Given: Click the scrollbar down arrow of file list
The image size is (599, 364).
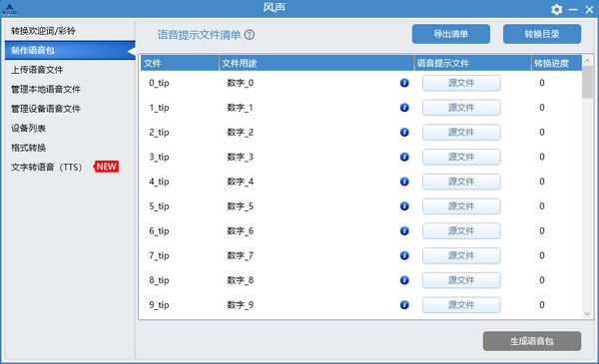Looking at the screenshot, I should pyautogui.click(x=587, y=314).
